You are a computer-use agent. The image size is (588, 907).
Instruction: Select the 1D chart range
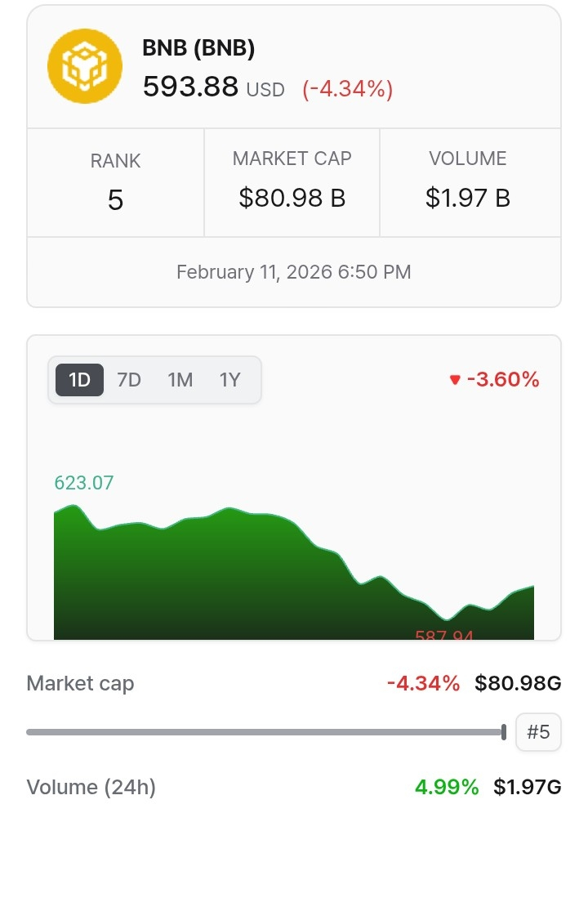79,380
